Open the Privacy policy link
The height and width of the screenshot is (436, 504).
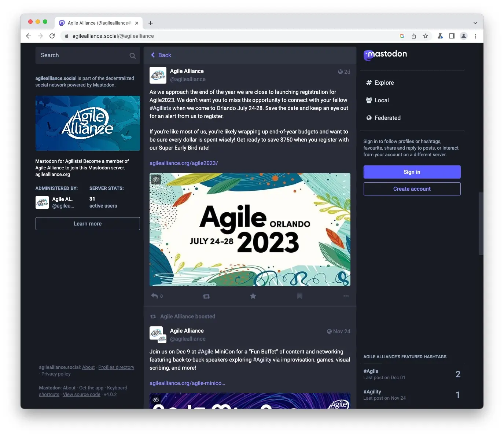(56, 374)
